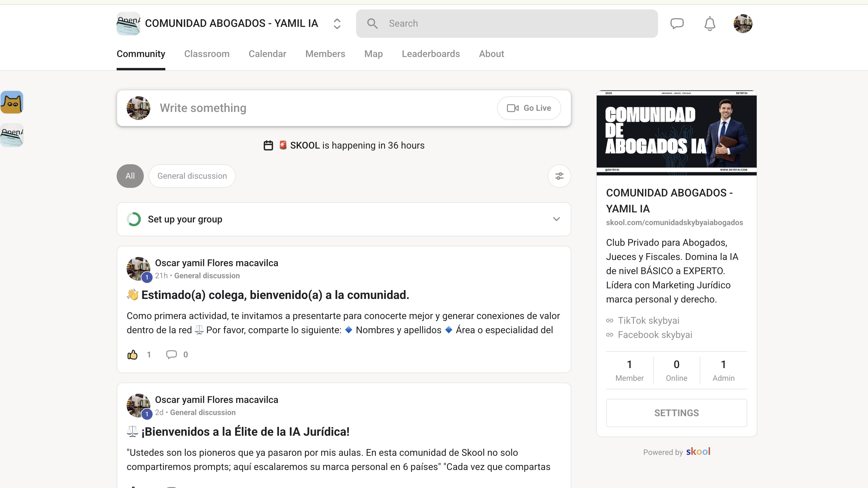The height and width of the screenshot is (488, 868).
Task: Click author name on the 2d post
Action: (x=216, y=399)
